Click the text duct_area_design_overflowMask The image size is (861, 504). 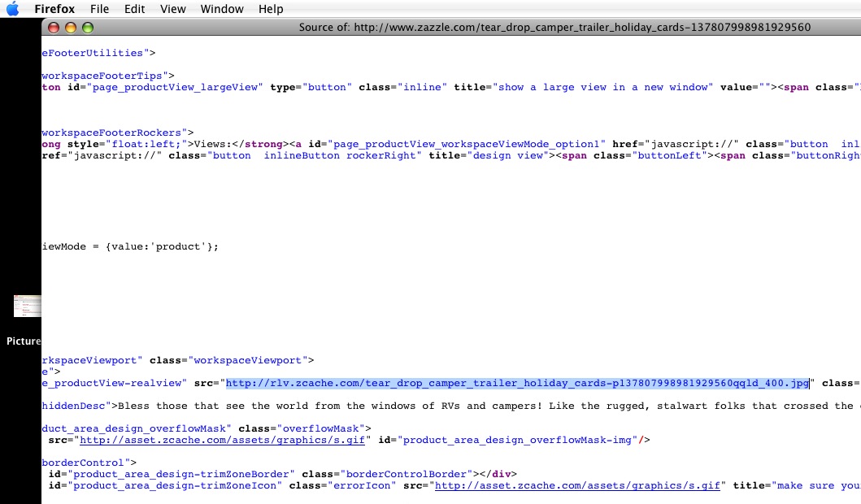(x=133, y=428)
